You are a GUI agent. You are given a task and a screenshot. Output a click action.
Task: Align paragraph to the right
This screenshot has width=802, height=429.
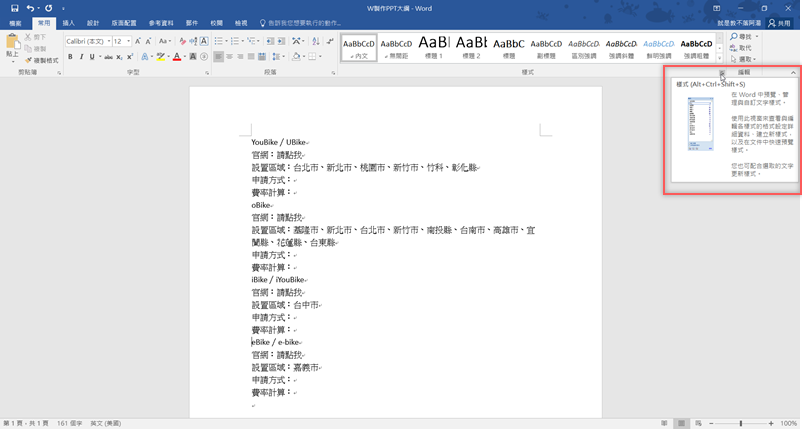coord(240,57)
